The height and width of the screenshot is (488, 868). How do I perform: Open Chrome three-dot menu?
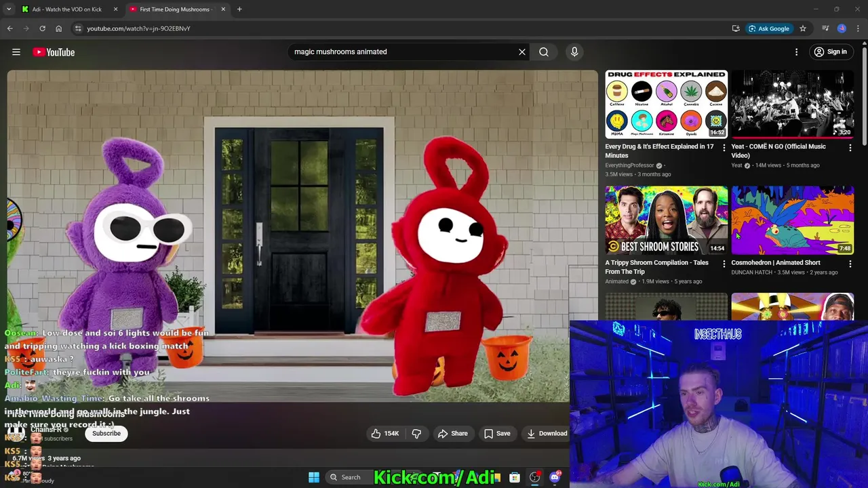click(859, 28)
